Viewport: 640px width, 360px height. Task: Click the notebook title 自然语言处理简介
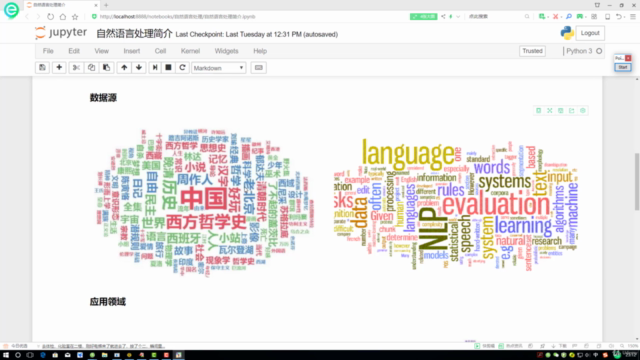click(134, 34)
